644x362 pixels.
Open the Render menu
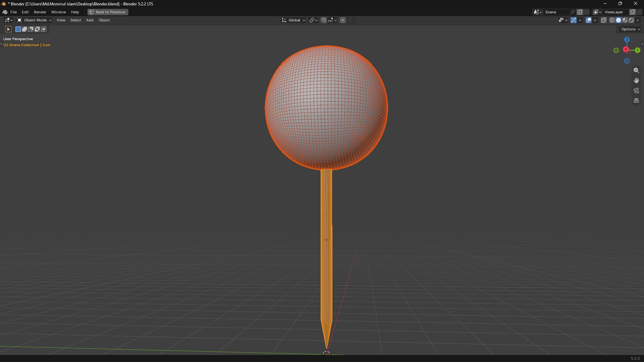(40, 12)
